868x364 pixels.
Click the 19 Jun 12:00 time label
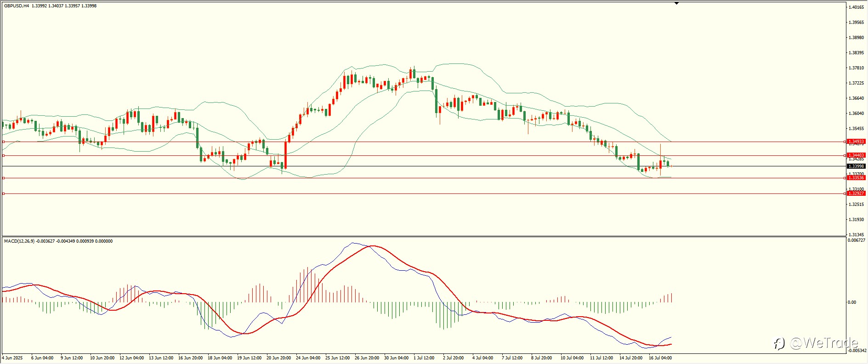click(250, 358)
